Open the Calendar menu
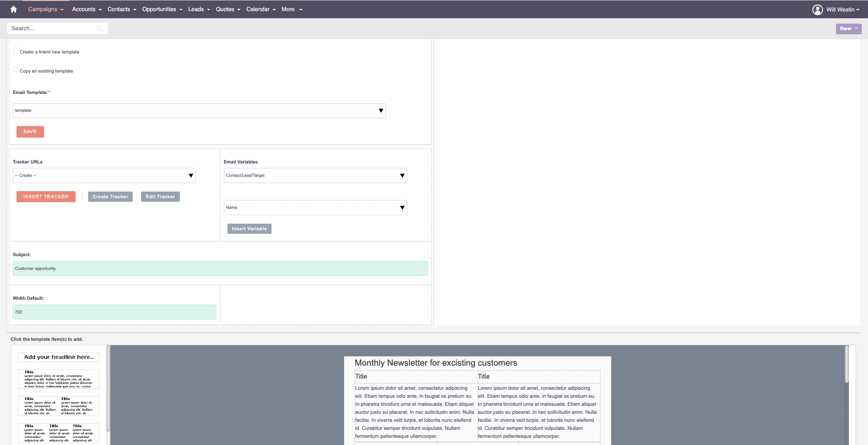 coord(261,9)
